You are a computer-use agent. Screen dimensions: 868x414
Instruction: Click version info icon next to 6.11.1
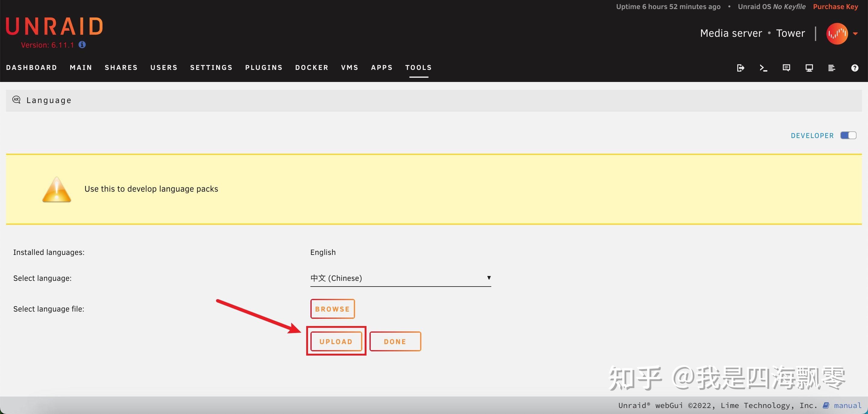click(x=82, y=45)
